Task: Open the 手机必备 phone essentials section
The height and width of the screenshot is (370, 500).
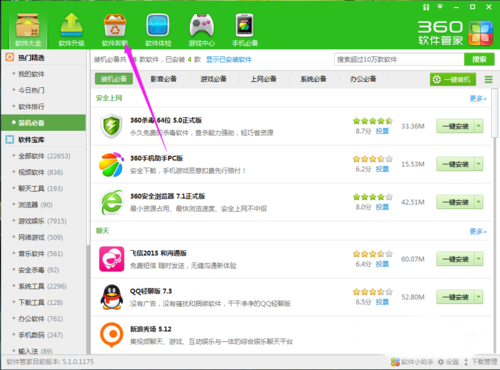Action: pyautogui.click(x=245, y=30)
